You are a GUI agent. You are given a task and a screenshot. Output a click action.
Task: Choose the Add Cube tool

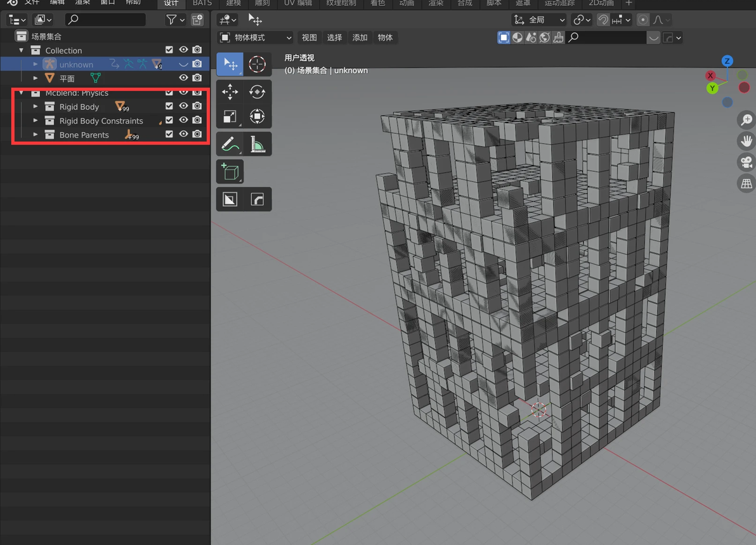click(230, 172)
